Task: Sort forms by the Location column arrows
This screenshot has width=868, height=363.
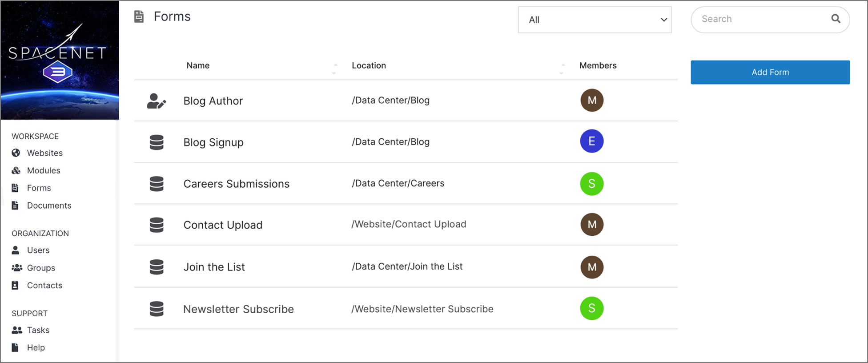Action: [x=563, y=69]
